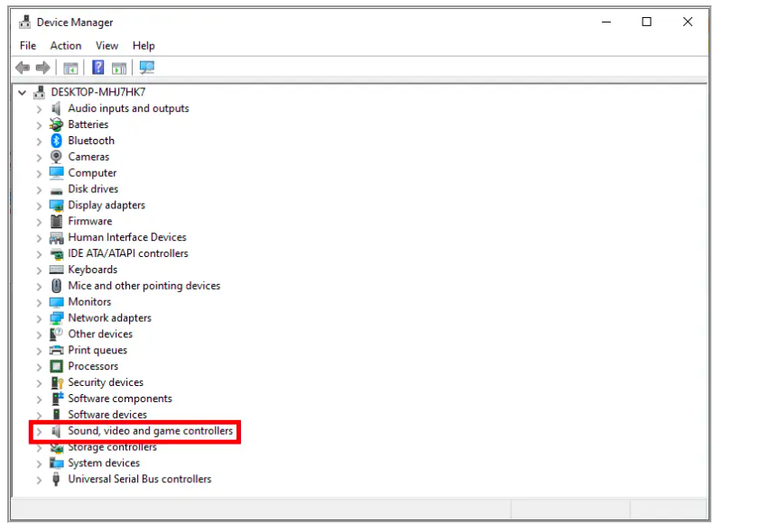Viewport: 759px width, 532px height.
Task: Select the Software devices label
Action: 107,415
